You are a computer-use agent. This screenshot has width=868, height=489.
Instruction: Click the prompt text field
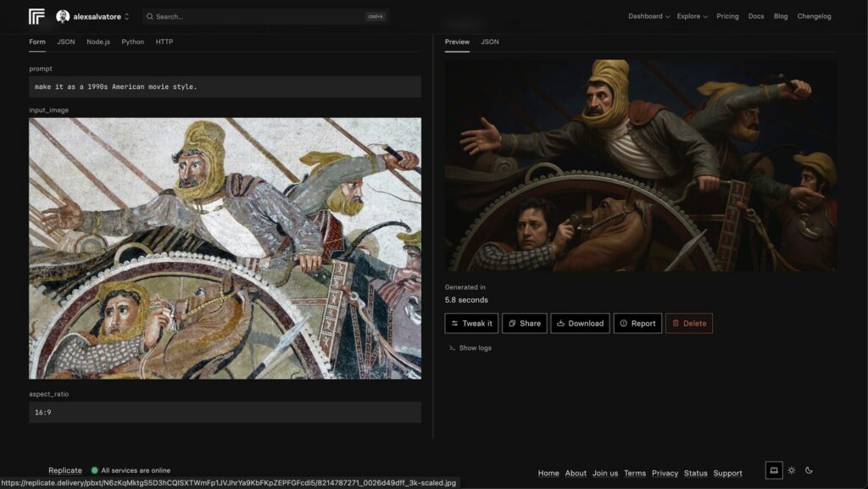pos(225,86)
